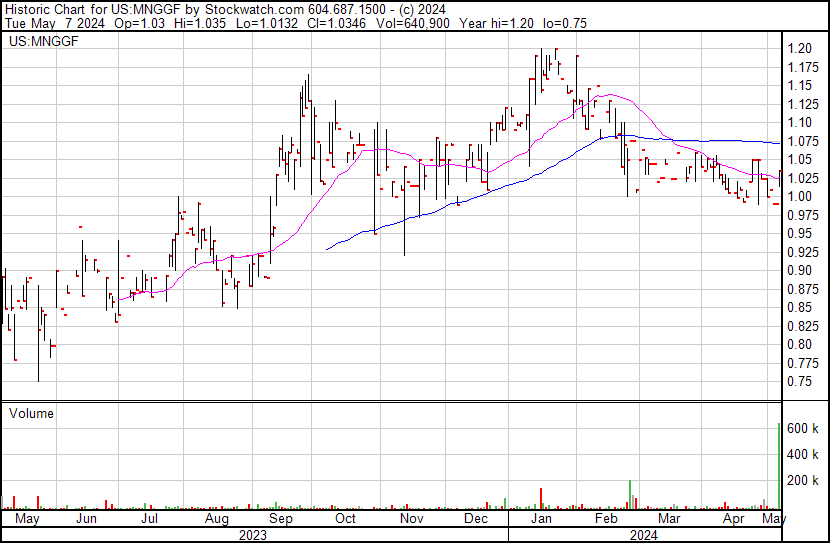Select the Nov month label on timeline
Screen dimensions: 830x543
[411, 519]
